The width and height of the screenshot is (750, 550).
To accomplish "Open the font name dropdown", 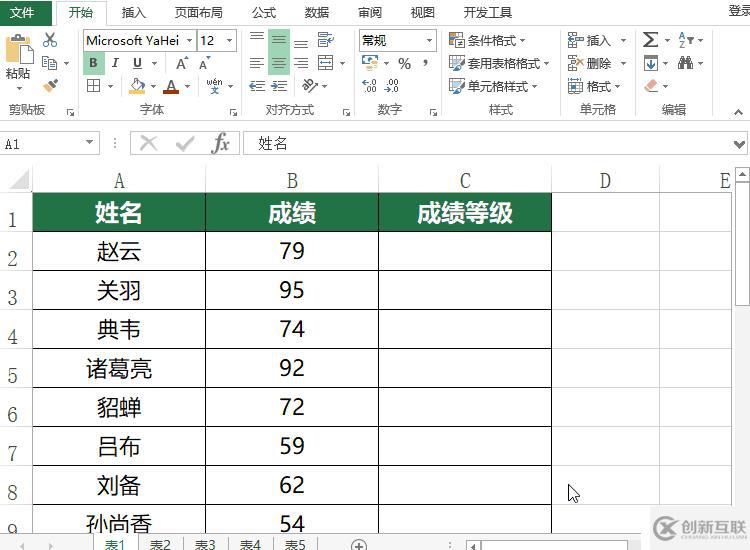I will (x=189, y=40).
